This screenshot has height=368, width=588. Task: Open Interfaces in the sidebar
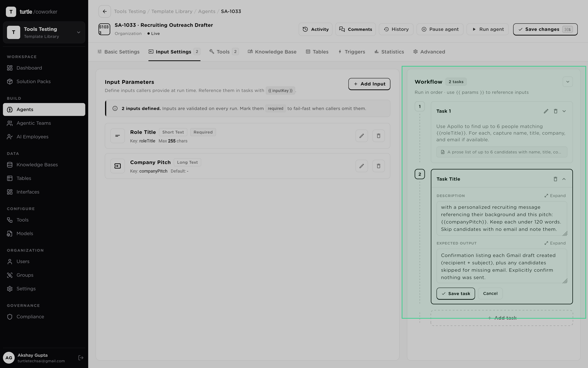pos(44,192)
